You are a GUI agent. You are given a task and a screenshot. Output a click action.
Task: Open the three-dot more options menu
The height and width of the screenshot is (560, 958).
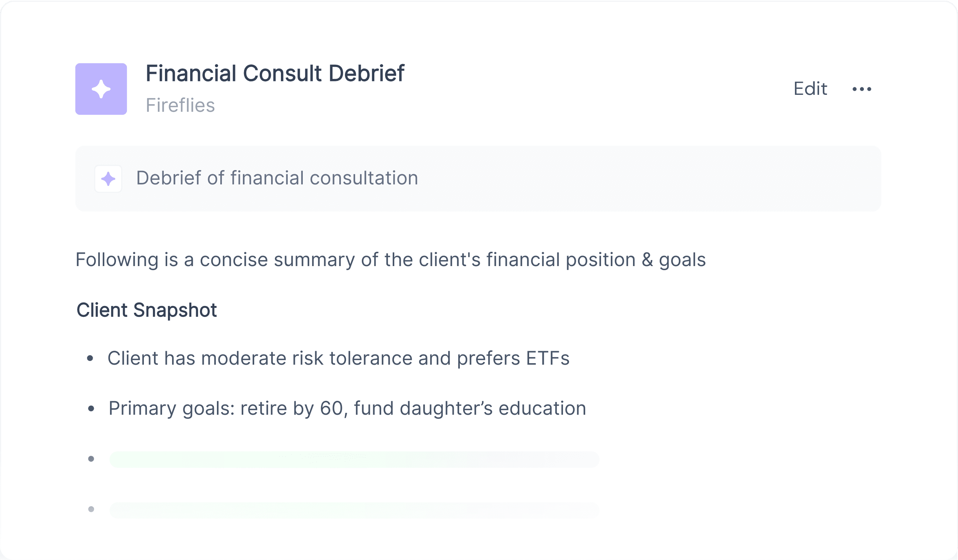click(862, 89)
